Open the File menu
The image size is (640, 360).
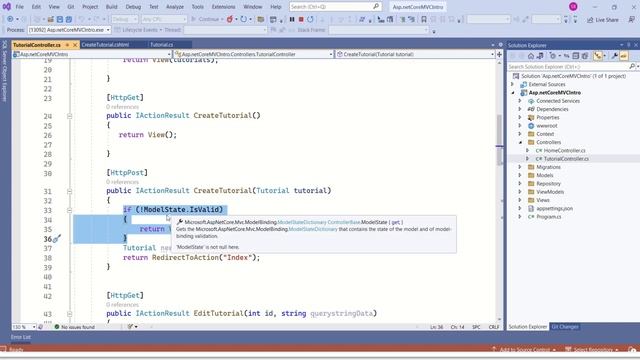pyautogui.click(x=19, y=7)
